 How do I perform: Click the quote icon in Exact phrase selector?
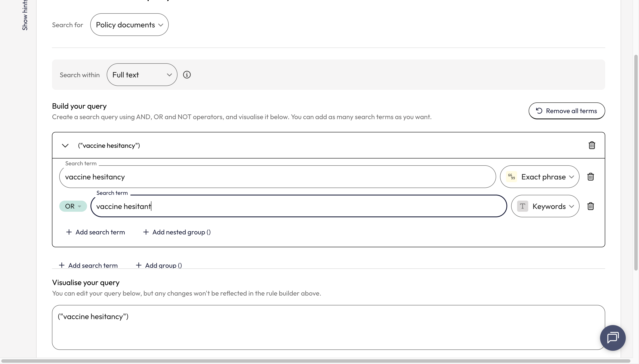(511, 177)
